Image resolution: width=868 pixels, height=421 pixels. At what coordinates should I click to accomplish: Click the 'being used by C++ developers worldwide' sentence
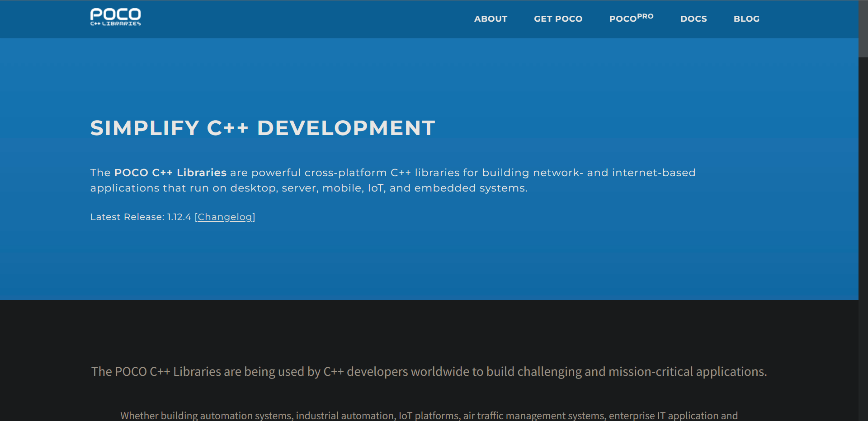click(x=429, y=371)
